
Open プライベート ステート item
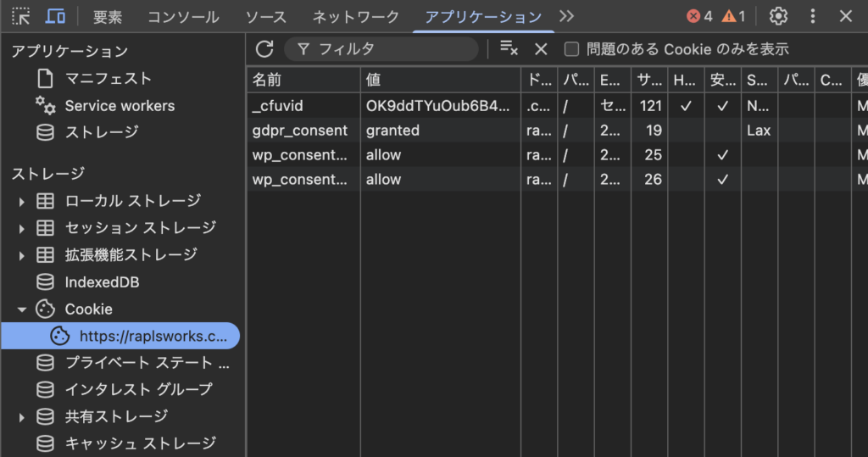click(147, 363)
